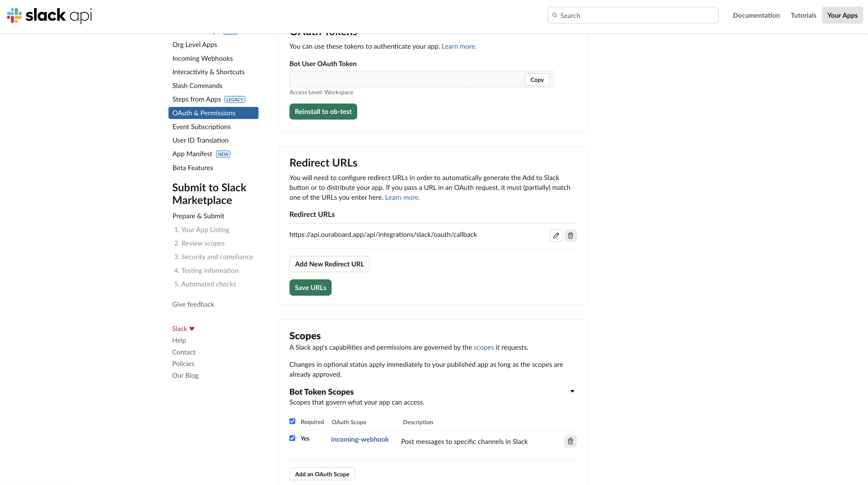Click Add an OAuth Scope button

click(322, 474)
